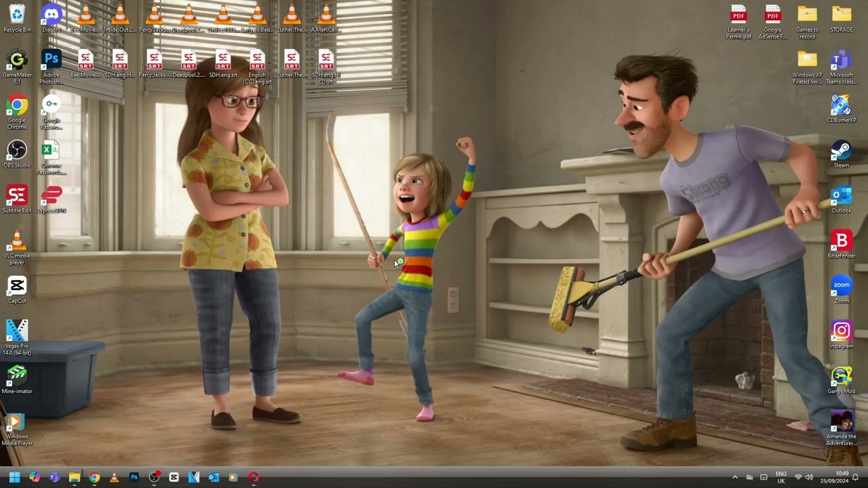Select the Instagram desktop shortcut
Viewport: 868px width, 488px height.
tap(842, 335)
